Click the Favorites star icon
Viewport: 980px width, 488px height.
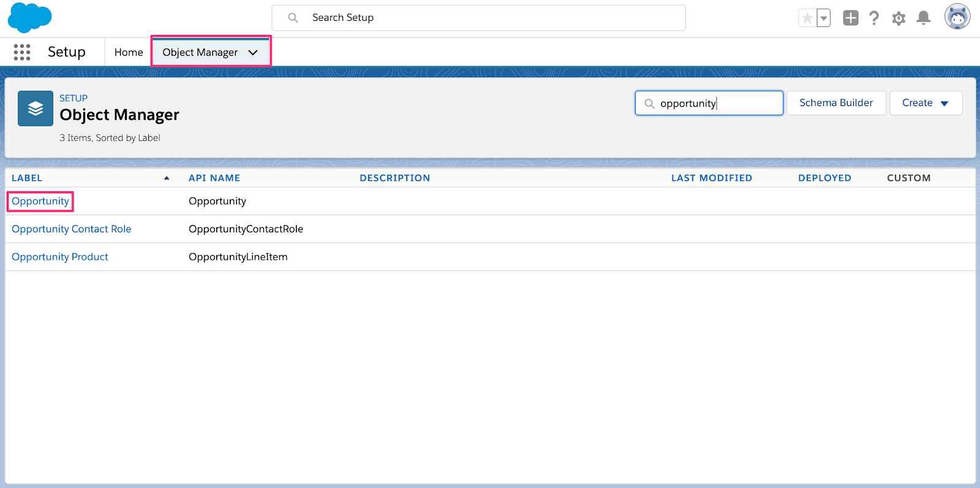pyautogui.click(x=807, y=18)
